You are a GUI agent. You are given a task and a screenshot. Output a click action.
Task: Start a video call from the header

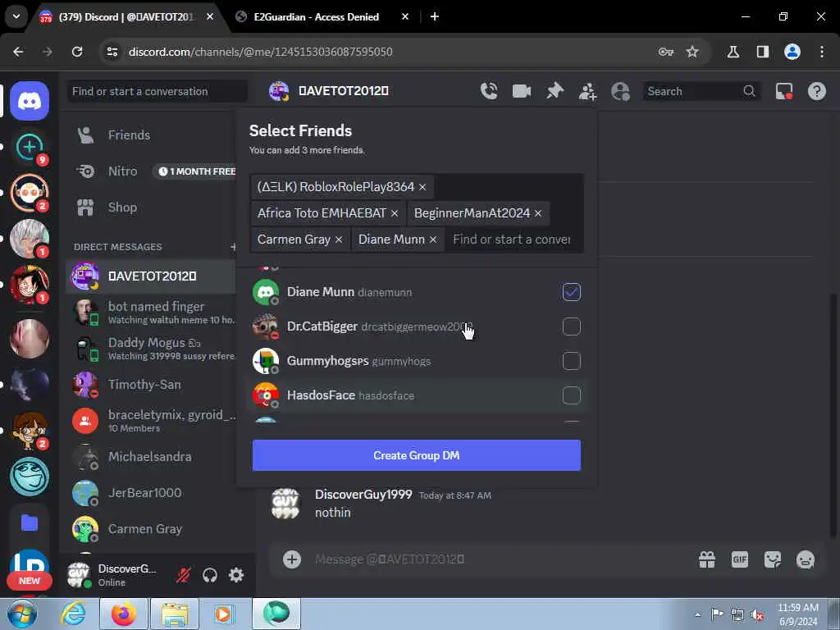pos(521,91)
